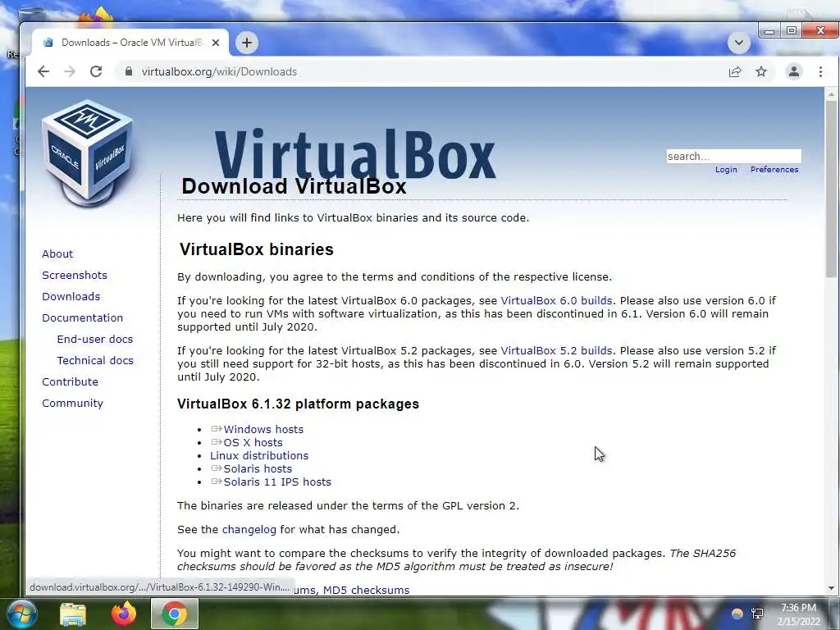840x630 pixels.
Task: Click the VirtualBox cube logo
Action: coord(88,153)
